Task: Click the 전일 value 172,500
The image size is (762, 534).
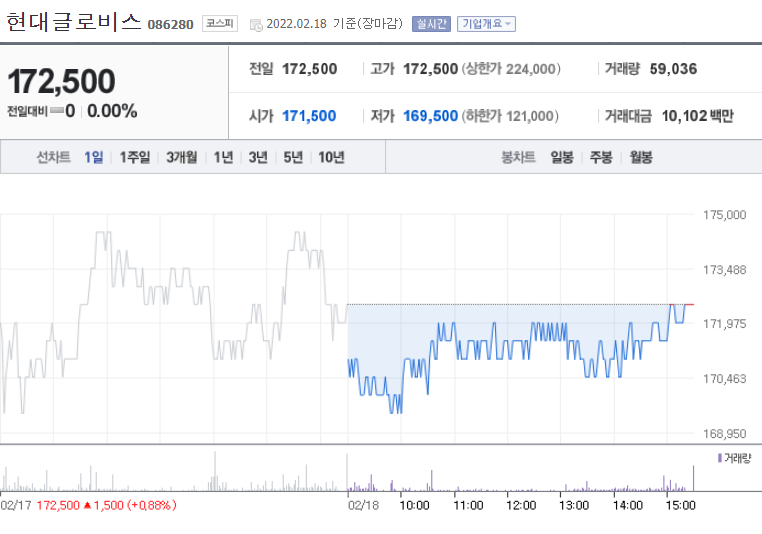Action: point(310,69)
